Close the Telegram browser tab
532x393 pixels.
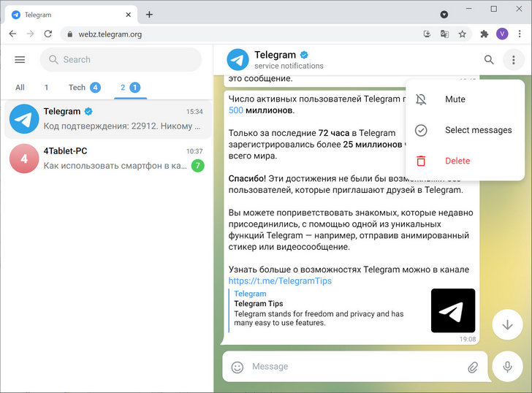129,15
